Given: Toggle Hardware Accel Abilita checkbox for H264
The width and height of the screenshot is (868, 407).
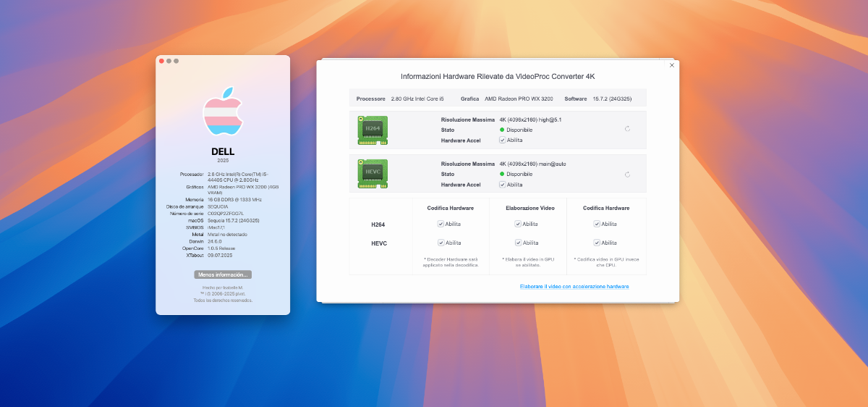Looking at the screenshot, I should [x=502, y=140].
